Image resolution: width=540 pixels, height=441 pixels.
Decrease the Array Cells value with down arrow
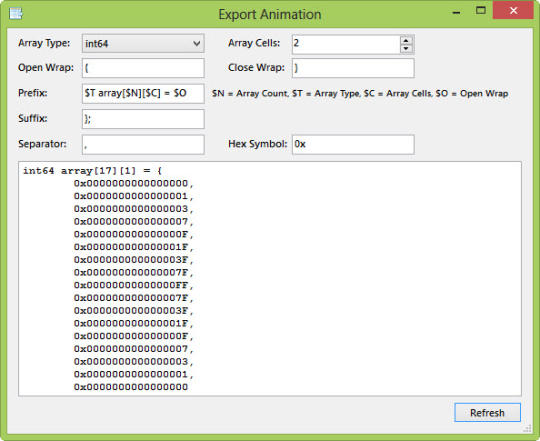tap(406, 49)
